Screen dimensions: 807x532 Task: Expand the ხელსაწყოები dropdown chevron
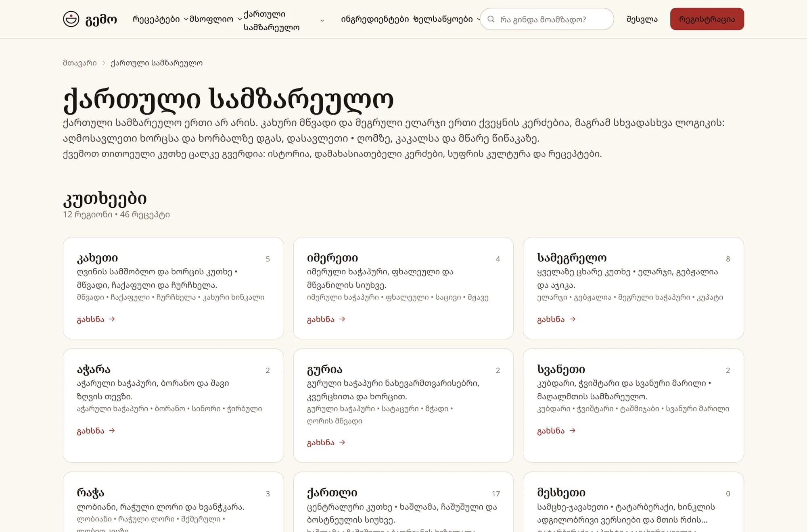click(x=478, y=19)
